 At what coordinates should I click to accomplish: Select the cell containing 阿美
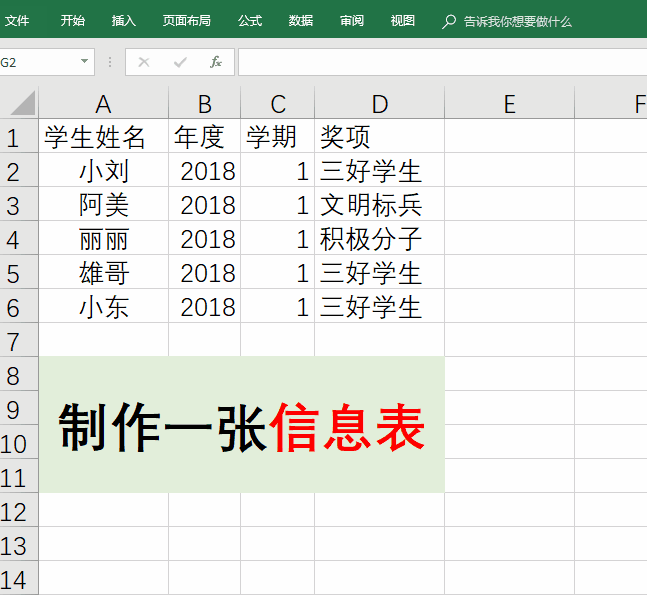pyautogui.click(x=104, y=204)
